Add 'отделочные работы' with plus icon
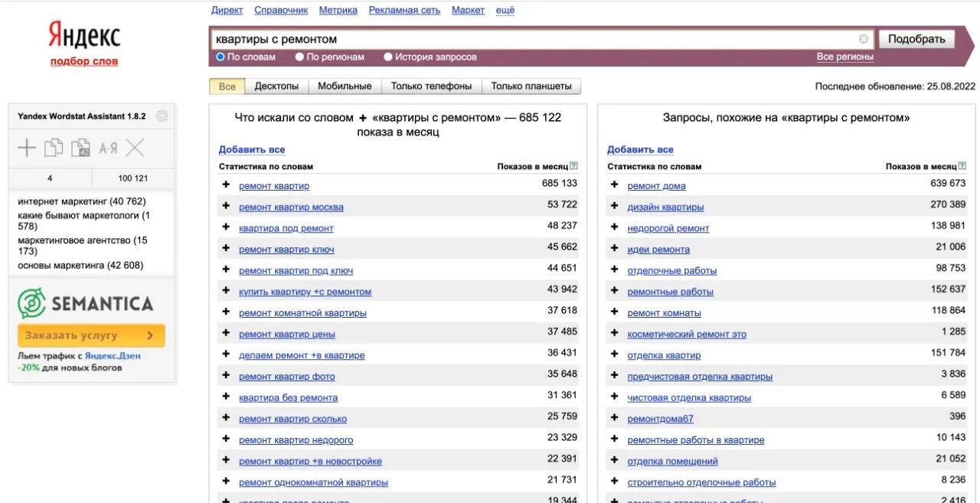The width and height of the screenshot is (980, 503). pos(614,270)
